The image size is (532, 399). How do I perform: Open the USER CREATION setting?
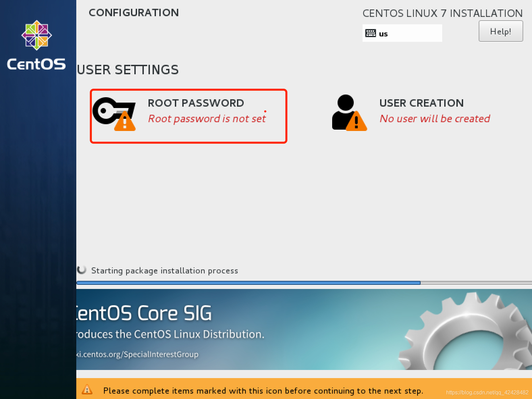pos(411,113)
